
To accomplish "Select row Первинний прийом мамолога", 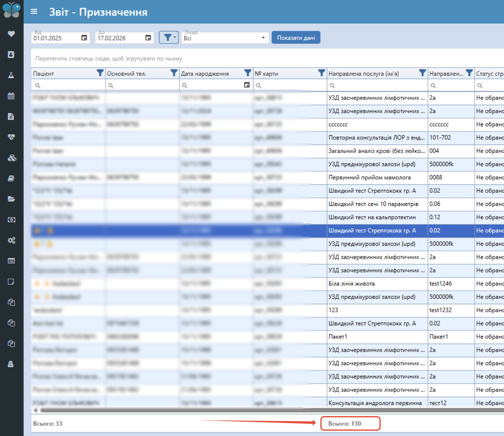I will point(267,177).
